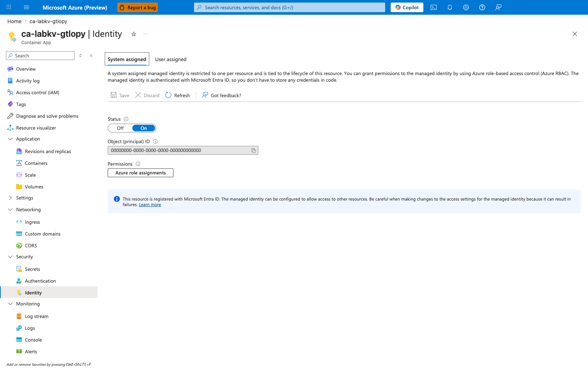Click Report a bug button
Screen dimensions: 588x368
(137, 7)
